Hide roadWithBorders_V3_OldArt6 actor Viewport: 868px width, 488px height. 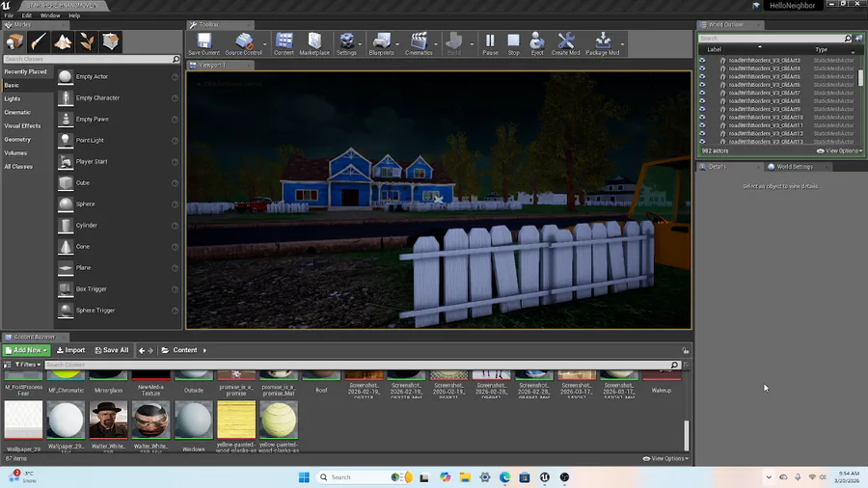click(702, 85)
